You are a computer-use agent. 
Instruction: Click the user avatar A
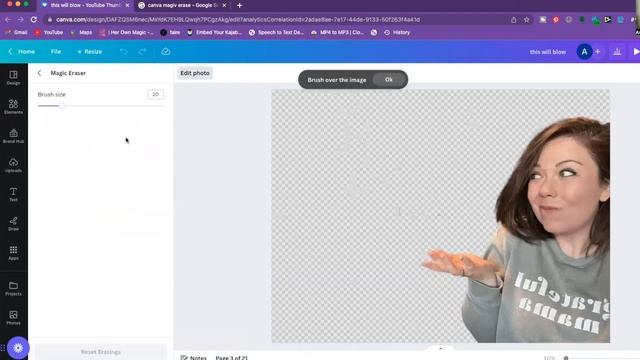click(584, 52)
